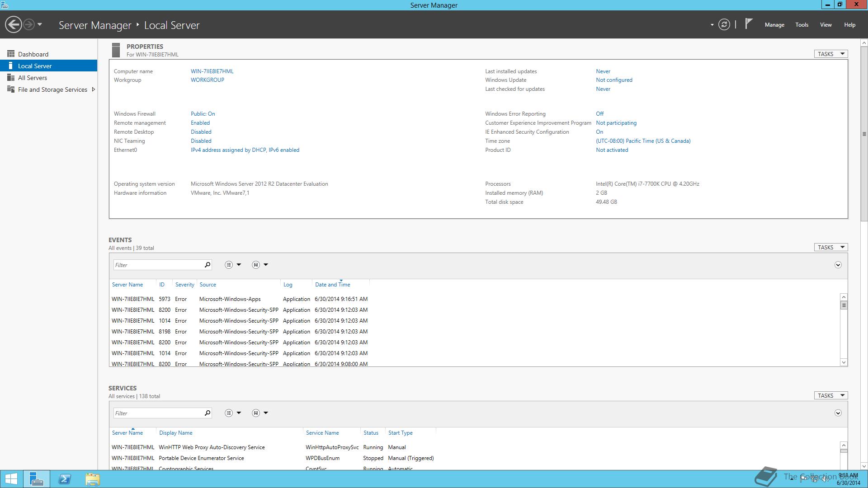Select WinHTTP Web Proxy Auto-Discovery Service row
Viewport: 868px width, 488px height.
click(x=273, y=447)
